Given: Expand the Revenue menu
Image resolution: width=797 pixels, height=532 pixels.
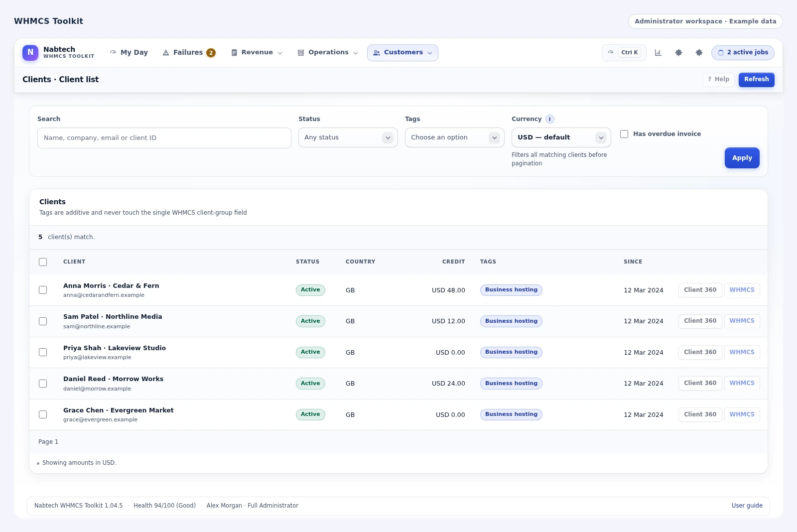Looking at the screenshot, I should (257, 52).
